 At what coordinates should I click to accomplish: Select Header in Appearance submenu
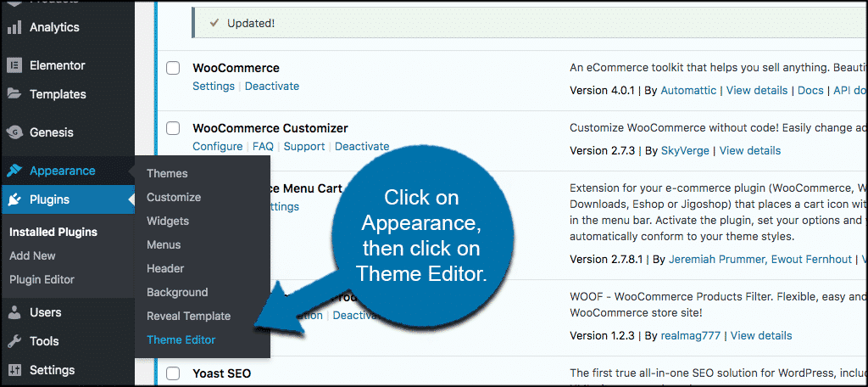pyautogui.click(x=165, y=269)
